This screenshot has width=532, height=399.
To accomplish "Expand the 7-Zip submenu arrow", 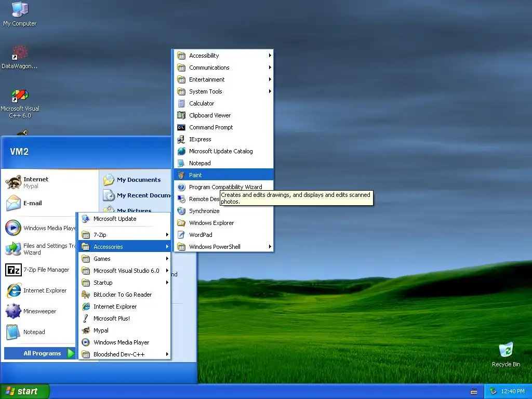I will click(x=167, y=234).
